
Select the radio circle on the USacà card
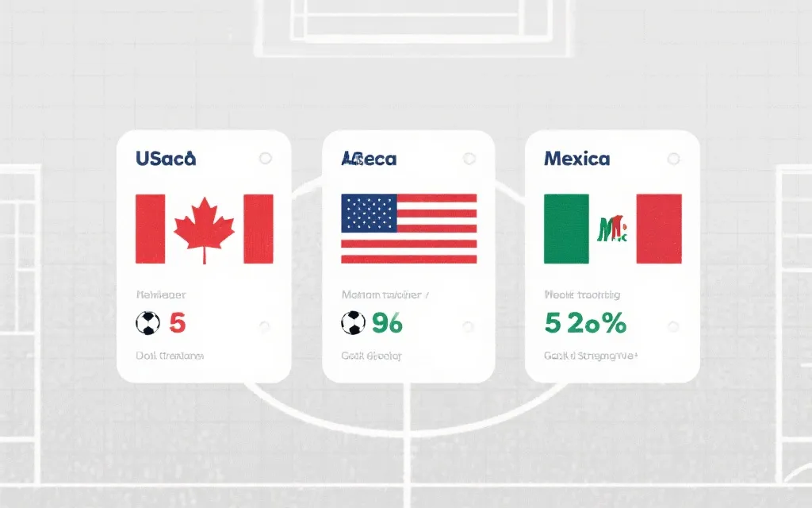[265, 159]
